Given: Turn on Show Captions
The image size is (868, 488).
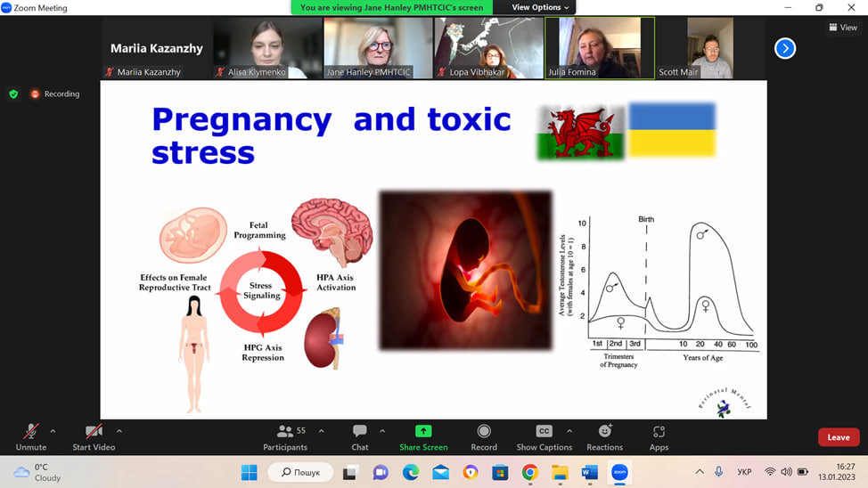Looking at the screenshot, I should tap(544, 432).
